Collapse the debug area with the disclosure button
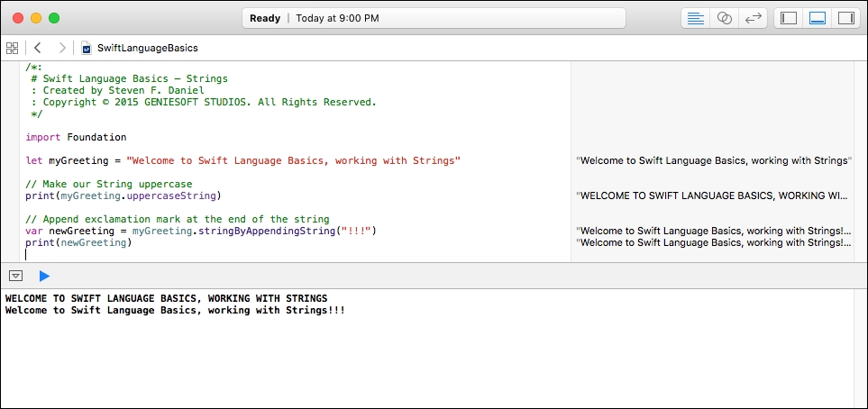The height and width of the screenshot is (409, 868). tap(16, 276)
